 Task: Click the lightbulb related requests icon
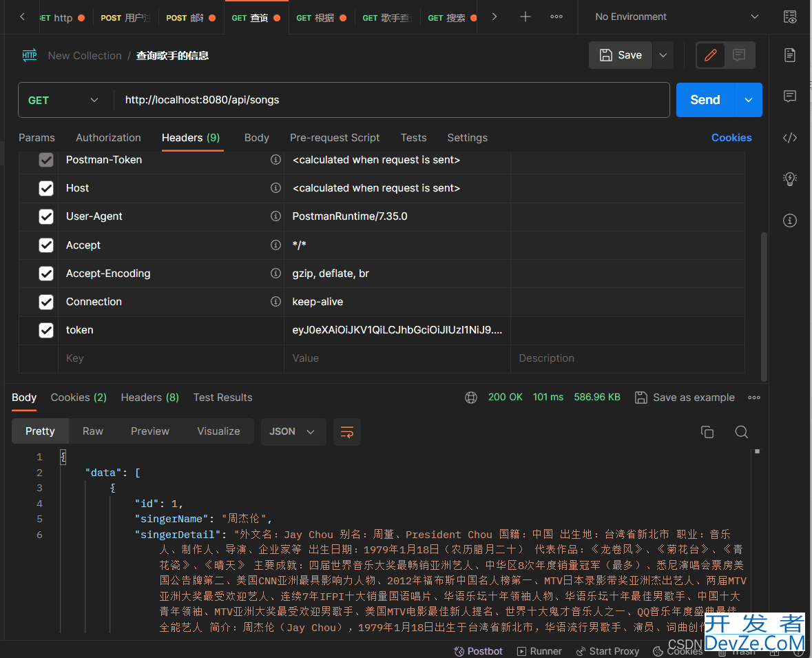790,178
